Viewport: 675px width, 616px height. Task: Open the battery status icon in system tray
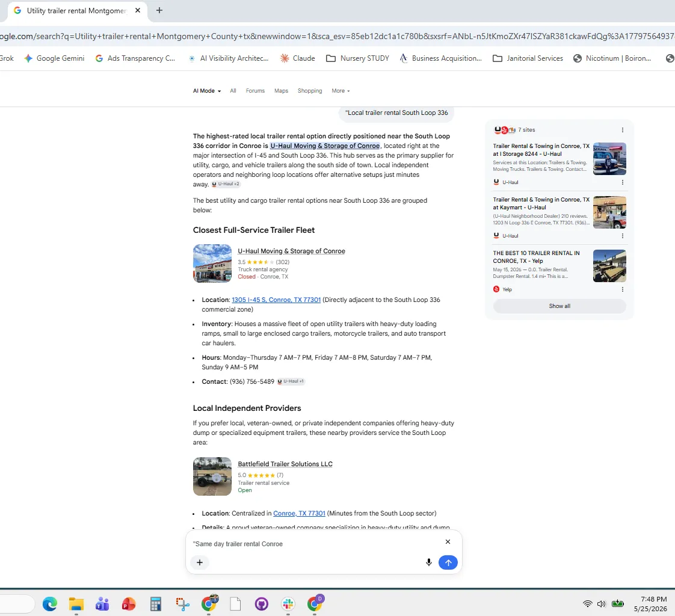click(x=618, y=604)
